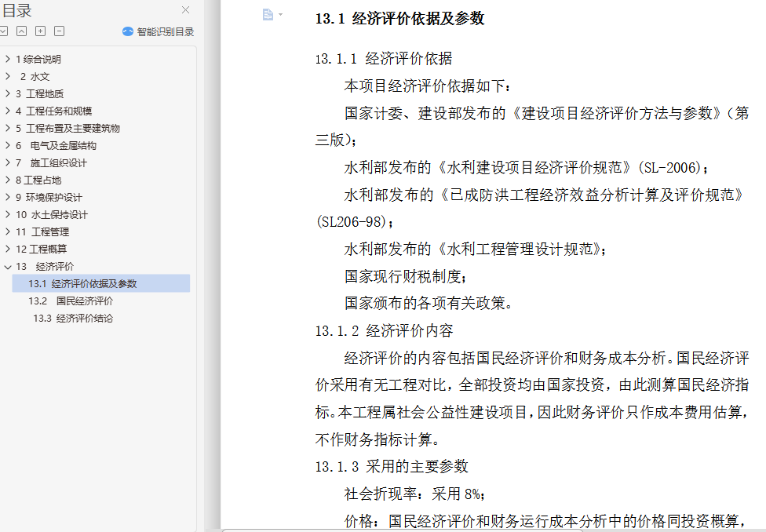Go to 6 电气及金属结构 in outline

pyautogui.click(x=56, y=145)
